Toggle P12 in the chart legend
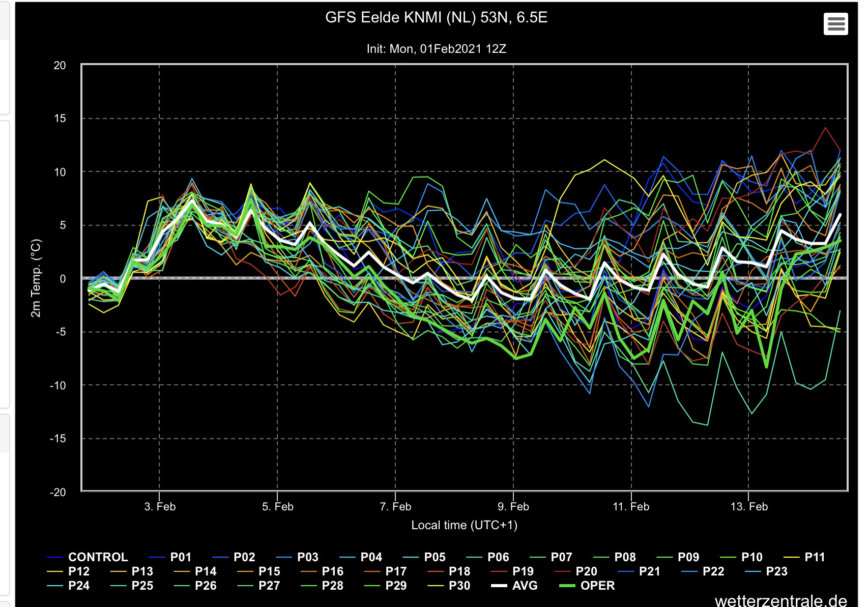The width and height of the screenshot is (868, 607). [x=68, y=571]
